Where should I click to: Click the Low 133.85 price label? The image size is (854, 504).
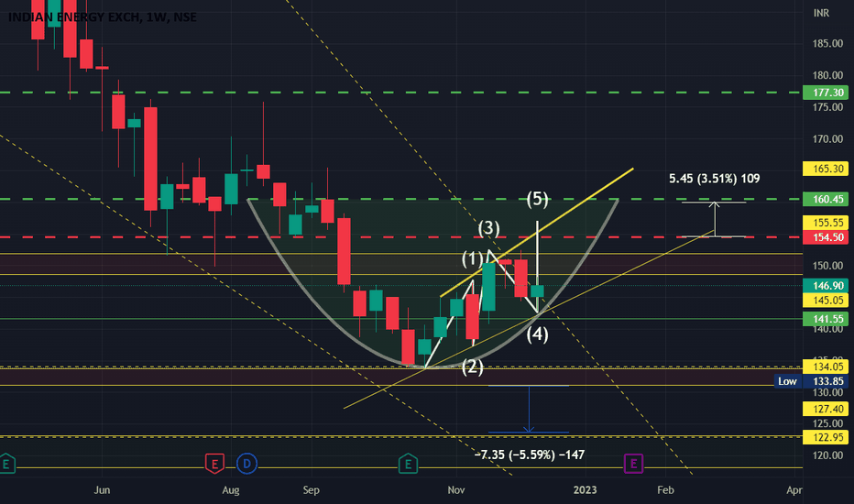pos(811,381)
